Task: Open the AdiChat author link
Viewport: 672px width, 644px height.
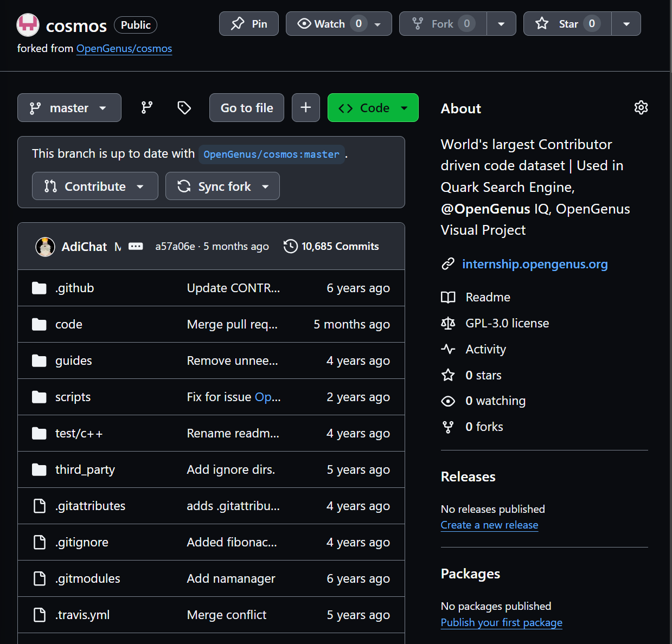Action: 84,247
